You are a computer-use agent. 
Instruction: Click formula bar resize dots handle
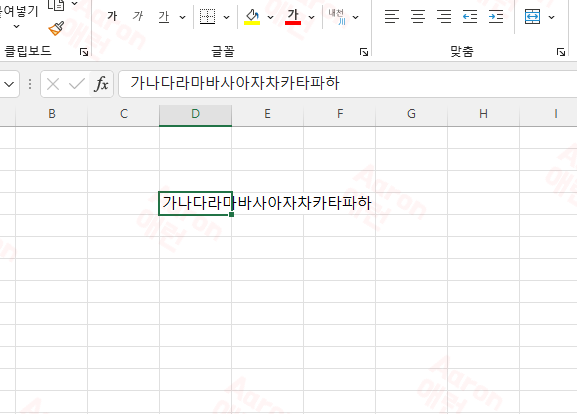(x=30, y=84)
